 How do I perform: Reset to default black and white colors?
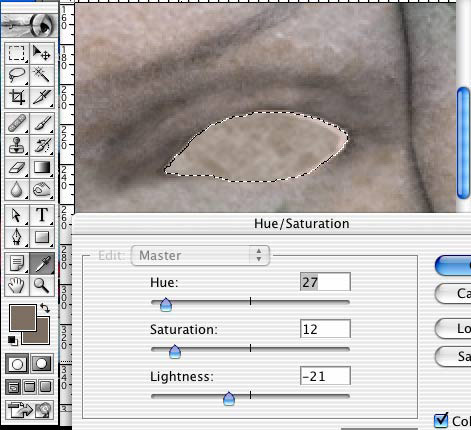[x=12, y=341]
